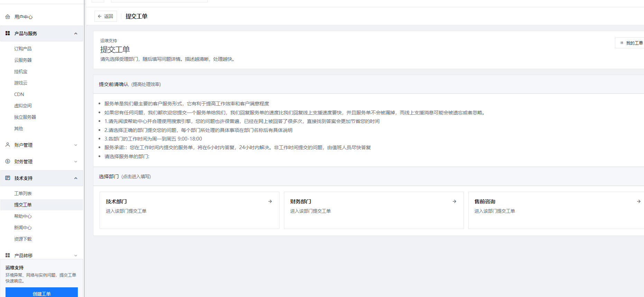Click the home icon beside 用户中心
The image size is (644, 297).
[8, 17]
